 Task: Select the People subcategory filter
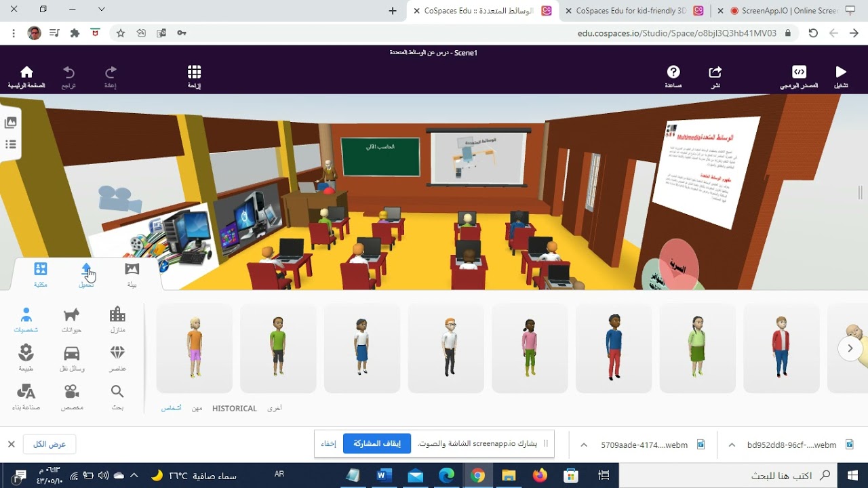pyautogui.click(x=171, y=409)
